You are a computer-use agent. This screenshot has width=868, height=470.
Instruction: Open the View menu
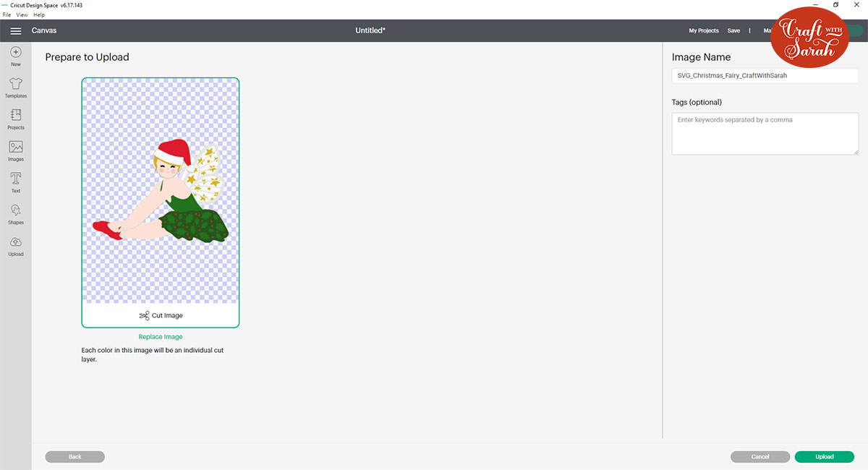pyautogui.click(x=22, y=14)
